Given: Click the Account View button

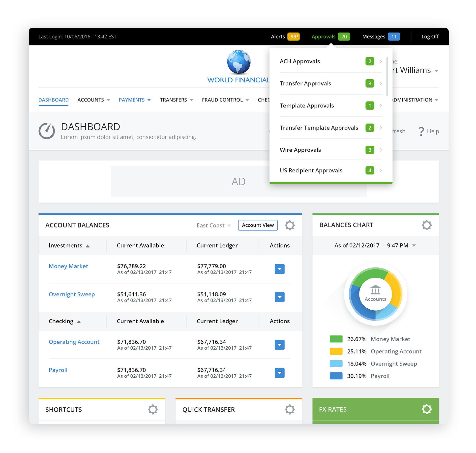Looking at the screenshot, I should pyautogui.click(x=258, y=225).
